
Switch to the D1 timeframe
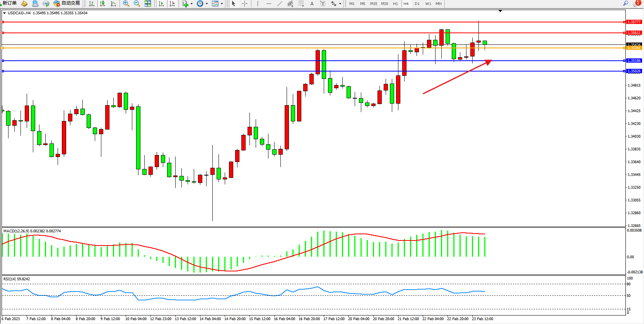point(417,4)
